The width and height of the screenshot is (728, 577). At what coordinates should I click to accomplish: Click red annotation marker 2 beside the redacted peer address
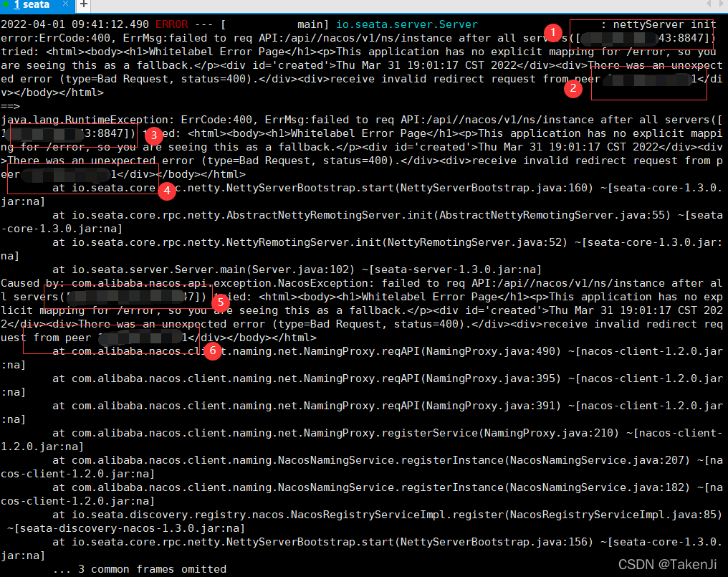[573, 89]
